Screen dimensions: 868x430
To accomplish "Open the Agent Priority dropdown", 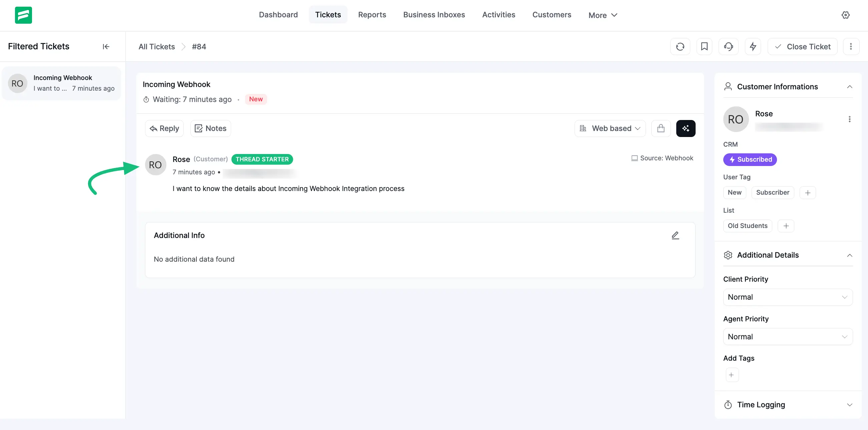I will 787,336.
